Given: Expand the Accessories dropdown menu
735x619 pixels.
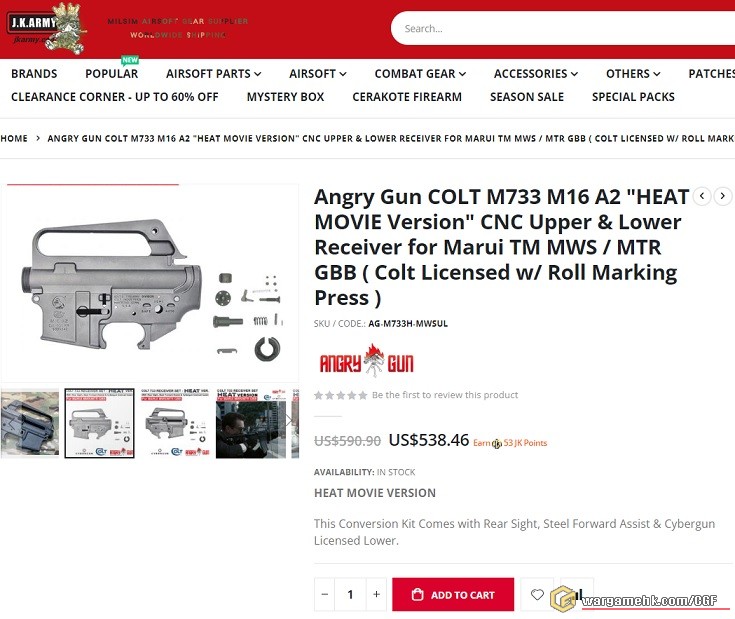Looking at the screenshot, I should pos(536,74).
